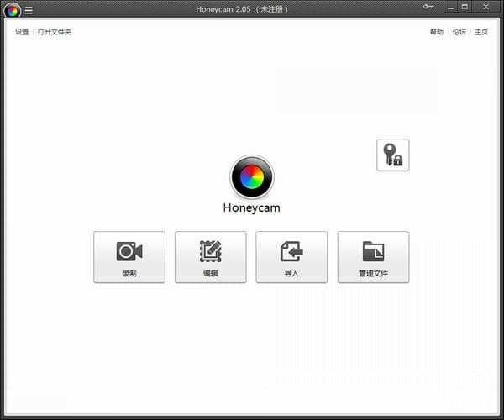Viewport: 504px width, 420px height.
Task: Open the 编辑 (Edit) pencil icon button
Action: [210, 252]
